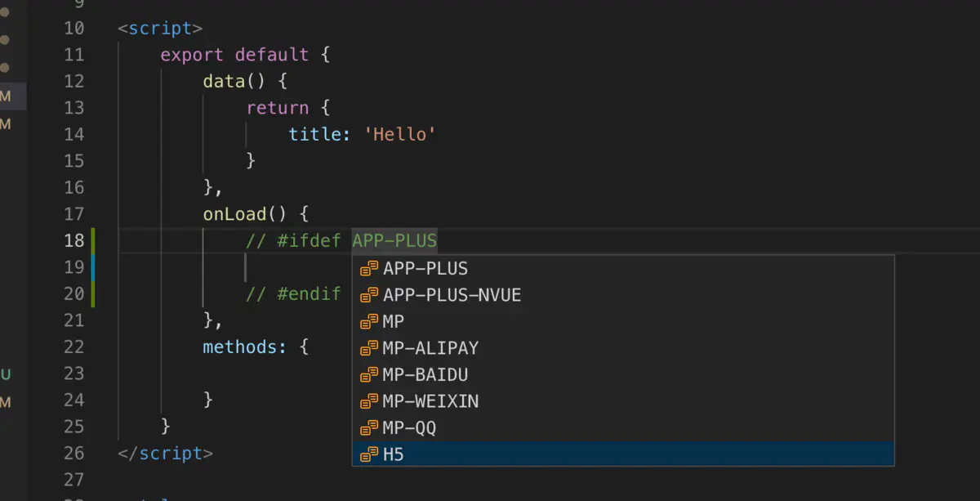Click the typed APP-PLUS text on line 18

394,240
